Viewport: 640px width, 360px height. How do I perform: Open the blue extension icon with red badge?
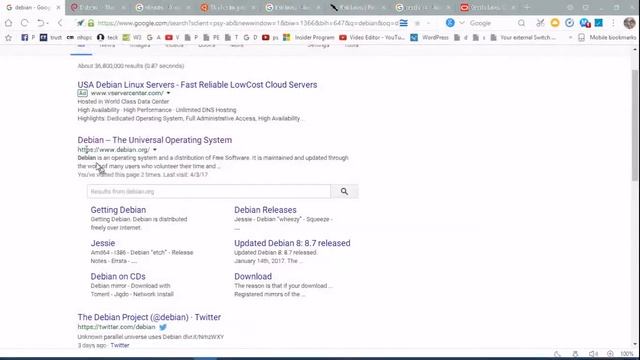(584, 23)
